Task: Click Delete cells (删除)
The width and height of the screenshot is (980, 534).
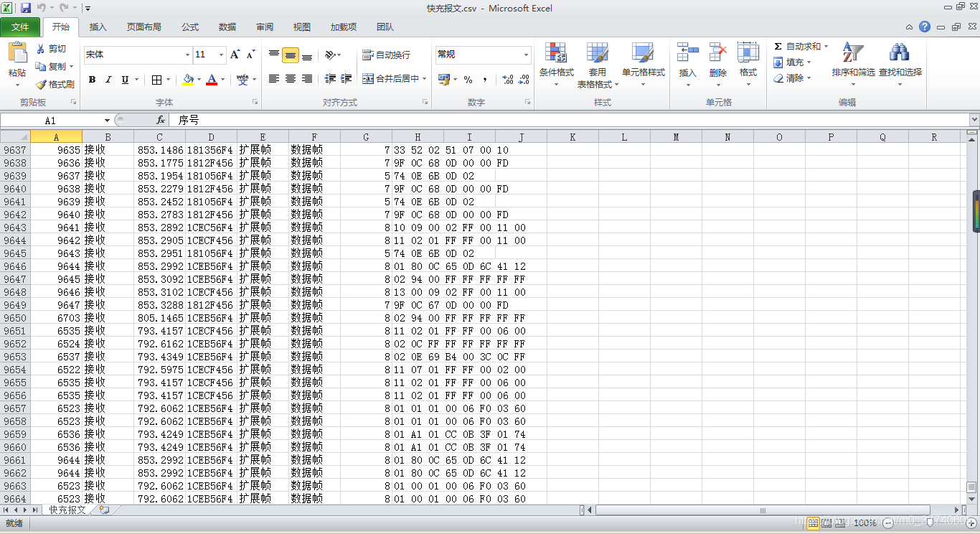Action: click(x=718, y=65)
